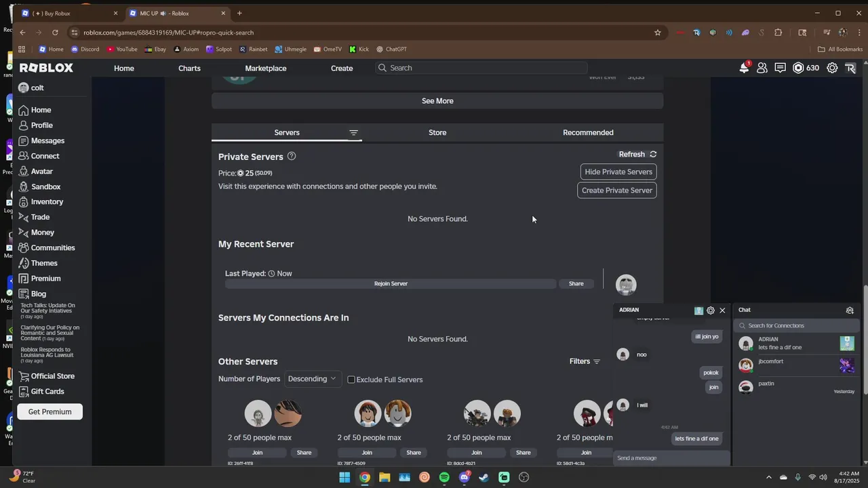Open the Robux balance icon showing 630
Viewport: 868px width, 488px height.
point(806,68)
